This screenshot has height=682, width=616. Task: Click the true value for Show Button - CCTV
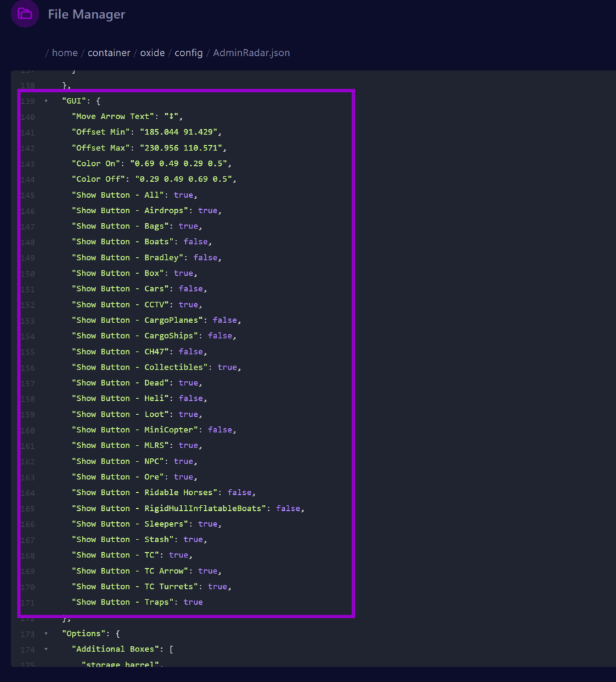(188, 304)
